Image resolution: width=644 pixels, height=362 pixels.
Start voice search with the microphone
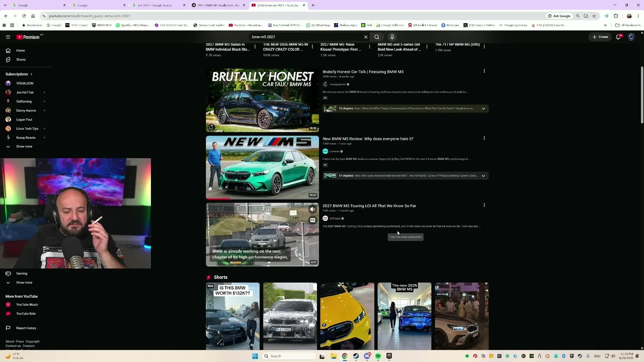click(392, 37)
